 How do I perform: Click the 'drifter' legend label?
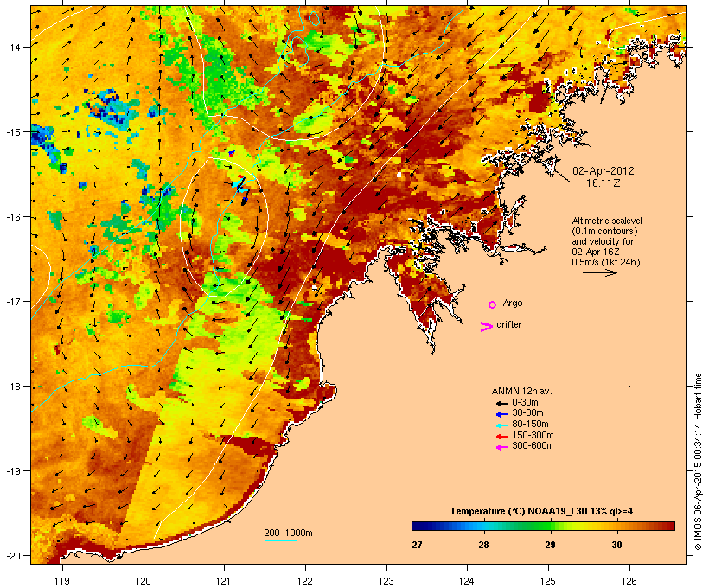click(508, 324)
